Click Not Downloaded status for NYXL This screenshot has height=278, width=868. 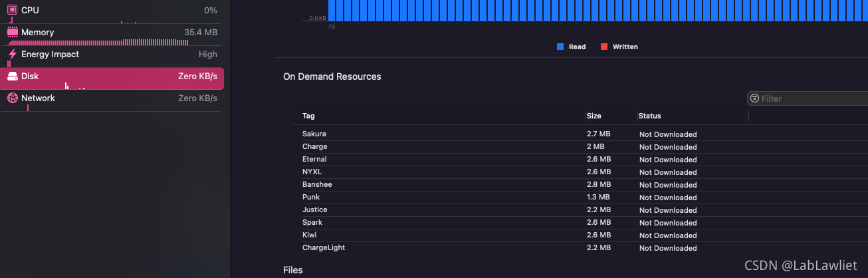click(668, 172)
